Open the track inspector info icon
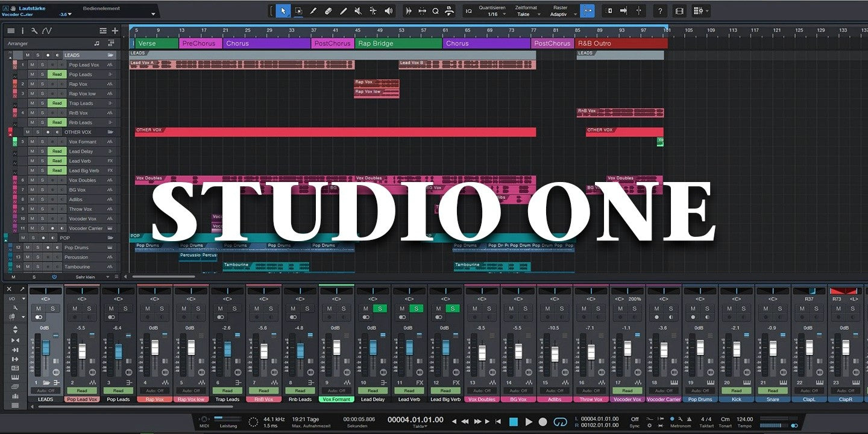The height and width of the screenshot is (434, 868). coord(23,31)
